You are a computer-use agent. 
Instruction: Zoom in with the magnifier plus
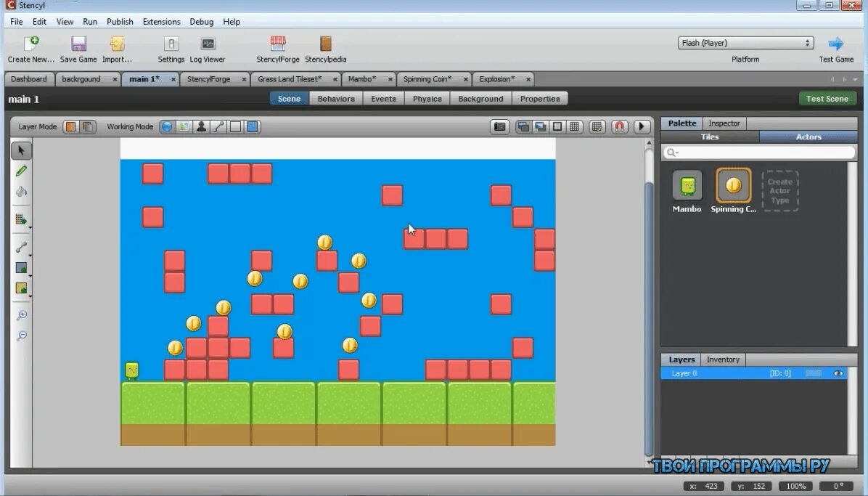click(x=21, y=315)
